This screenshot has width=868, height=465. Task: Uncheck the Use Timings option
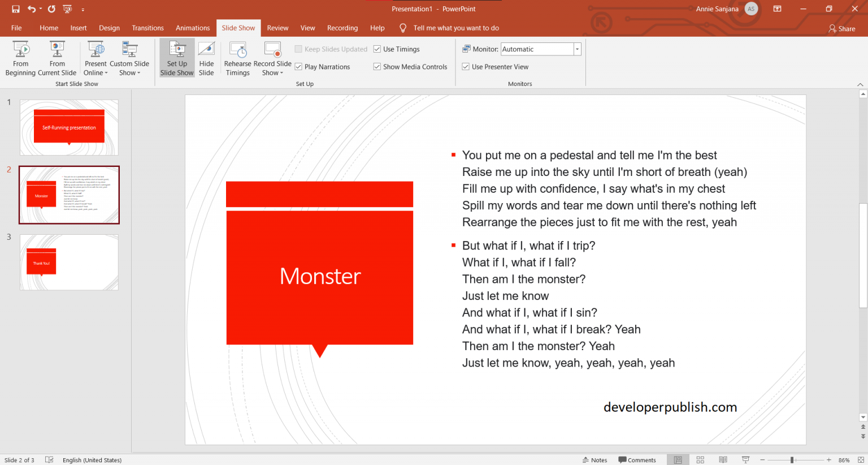coord(376,49)
